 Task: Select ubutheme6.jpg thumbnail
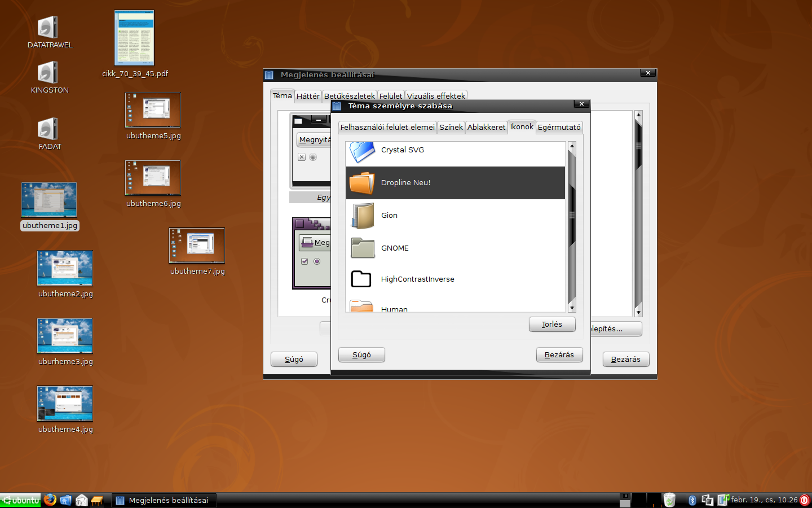pos(153,178)
